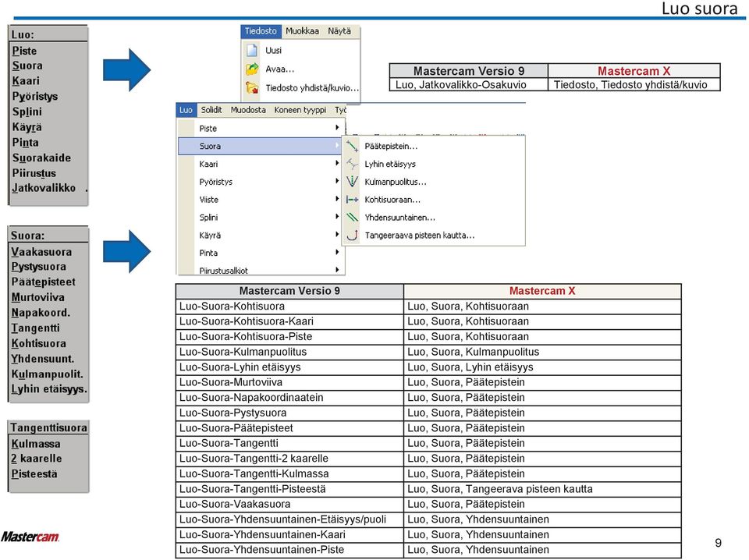Click the Avaa open folder icon
Screen dimensions: 749x560
[x=252, y=69]
